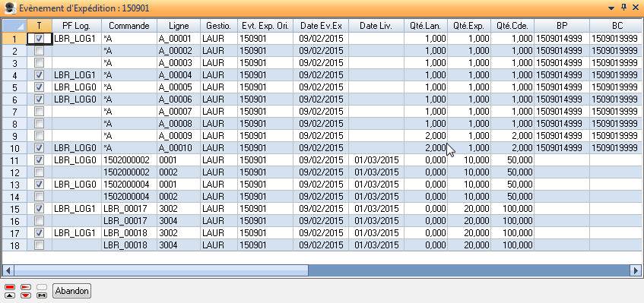
Task: Click the red down-triangle icon button
Action: pyautogui.click(x=26, y=295)
